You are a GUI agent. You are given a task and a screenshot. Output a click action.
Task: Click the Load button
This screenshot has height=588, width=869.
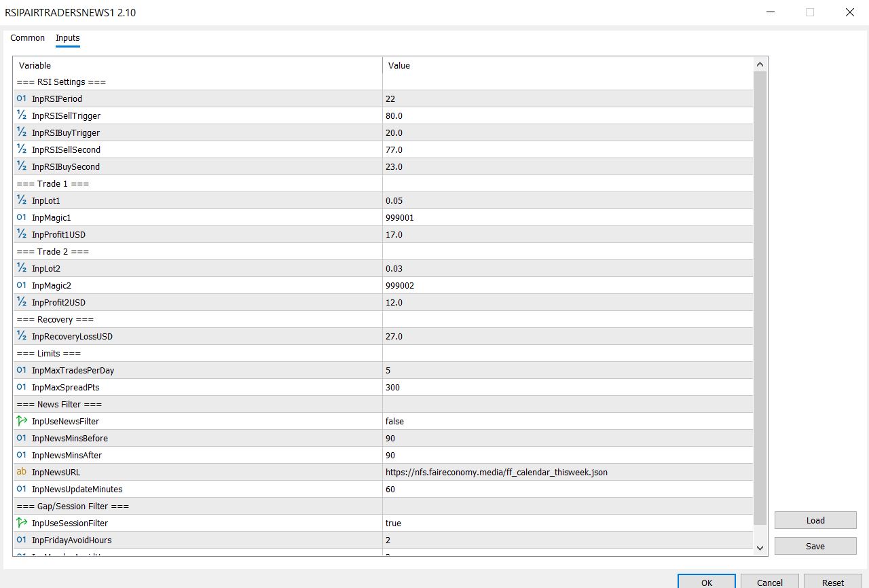(815, 520)
